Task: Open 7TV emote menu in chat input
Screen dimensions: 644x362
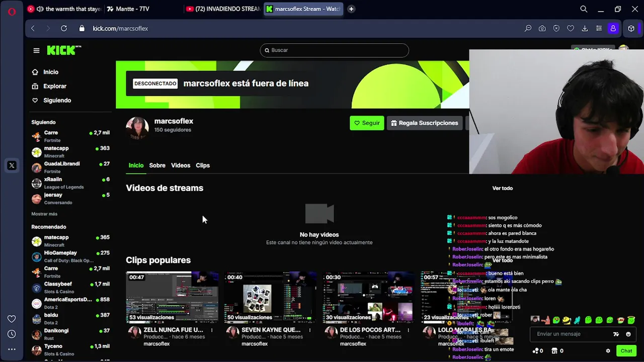Action: coord(616,334)
